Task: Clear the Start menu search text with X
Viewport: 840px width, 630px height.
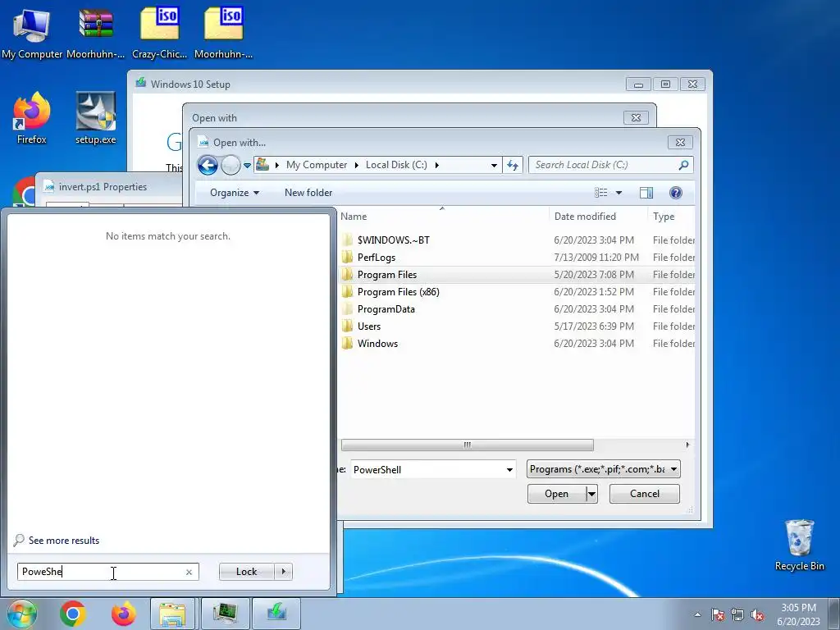Action: point(189,572)
